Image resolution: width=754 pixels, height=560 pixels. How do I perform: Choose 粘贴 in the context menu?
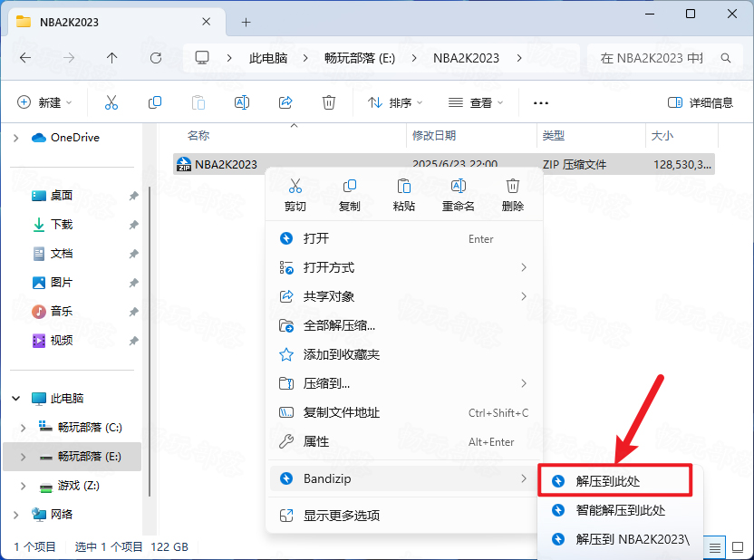point(404,195)
